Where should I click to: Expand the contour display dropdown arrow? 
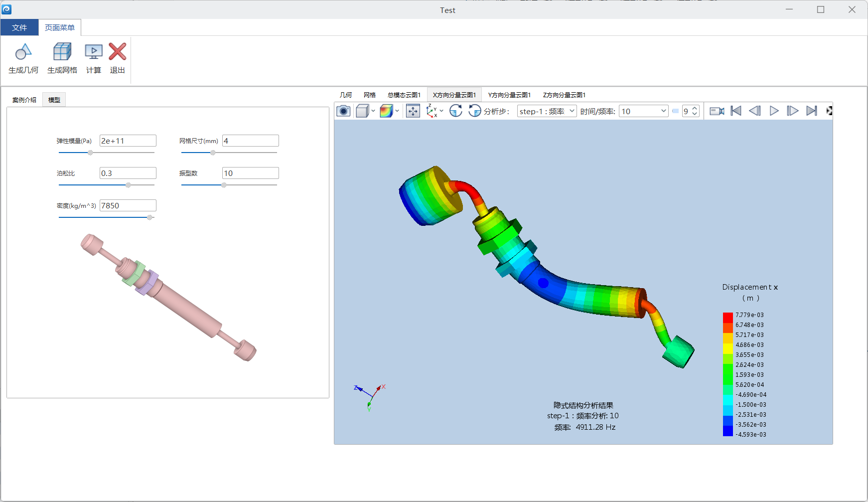(397, 111)
